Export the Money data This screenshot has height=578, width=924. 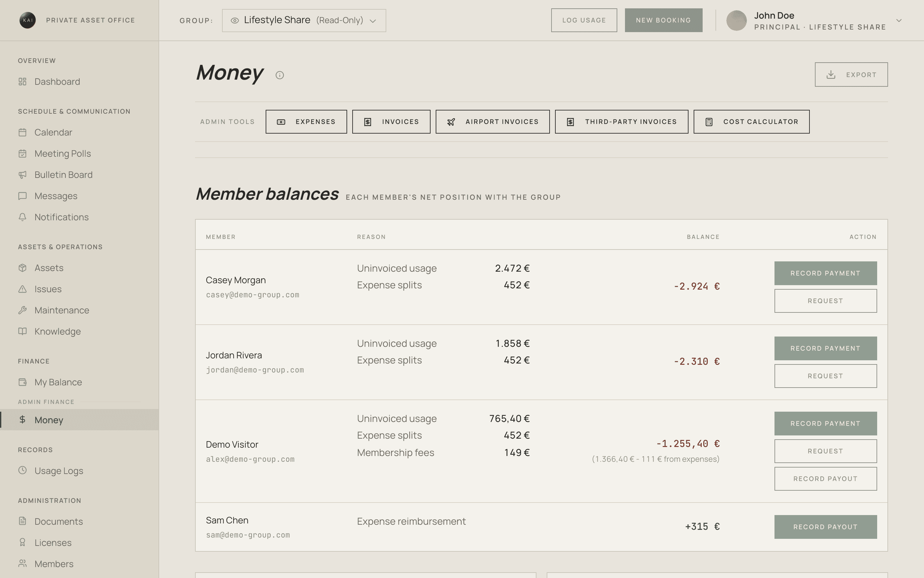coord(851,74)
